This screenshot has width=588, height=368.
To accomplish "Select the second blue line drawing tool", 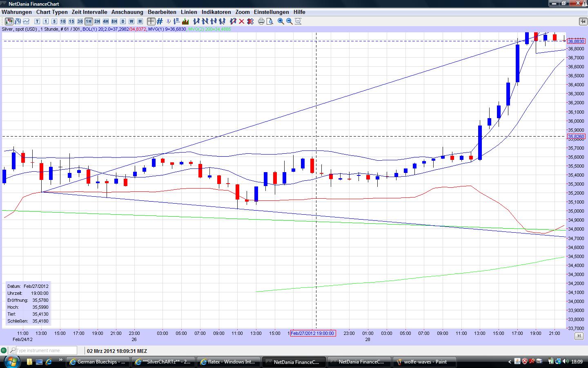I will pos(205,21).
